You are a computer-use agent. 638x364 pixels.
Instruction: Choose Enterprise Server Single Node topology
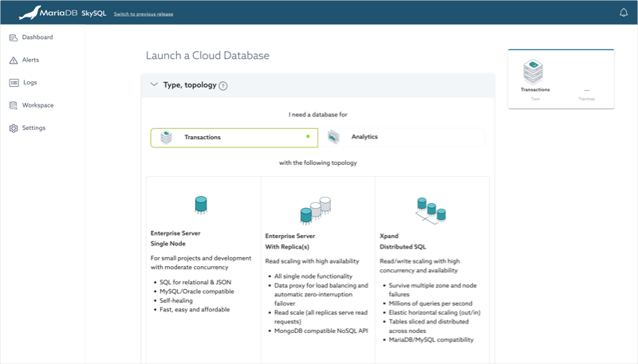click(203, 255)
